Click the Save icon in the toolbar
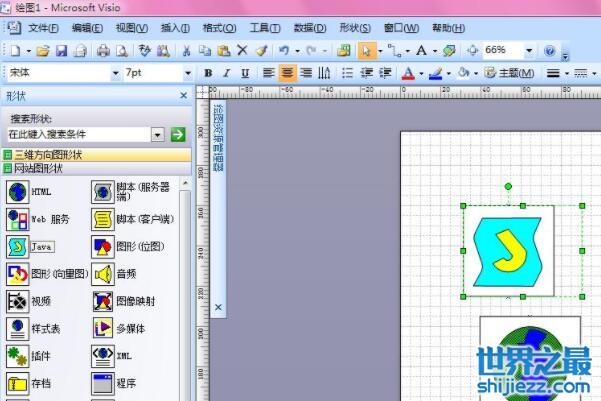This screenshot has width=601, height=401. click(x=61, y=50)
